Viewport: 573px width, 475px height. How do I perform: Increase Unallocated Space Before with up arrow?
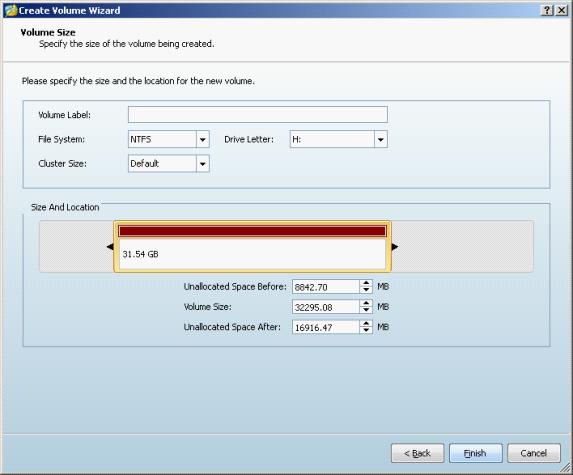pos(366,283)
